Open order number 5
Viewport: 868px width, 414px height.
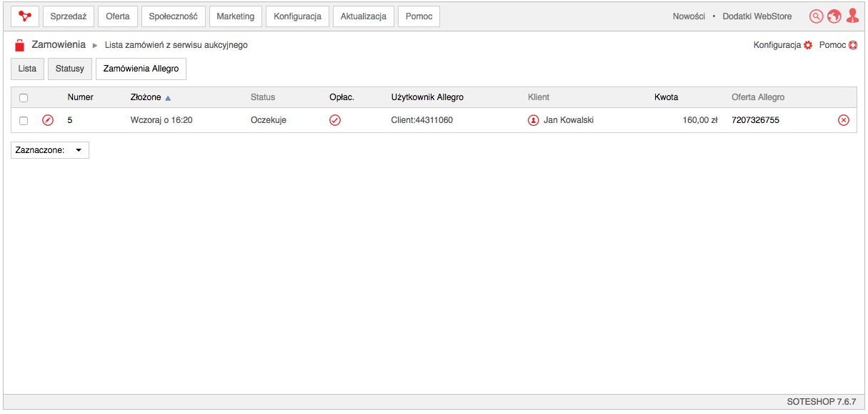point(70,120)
